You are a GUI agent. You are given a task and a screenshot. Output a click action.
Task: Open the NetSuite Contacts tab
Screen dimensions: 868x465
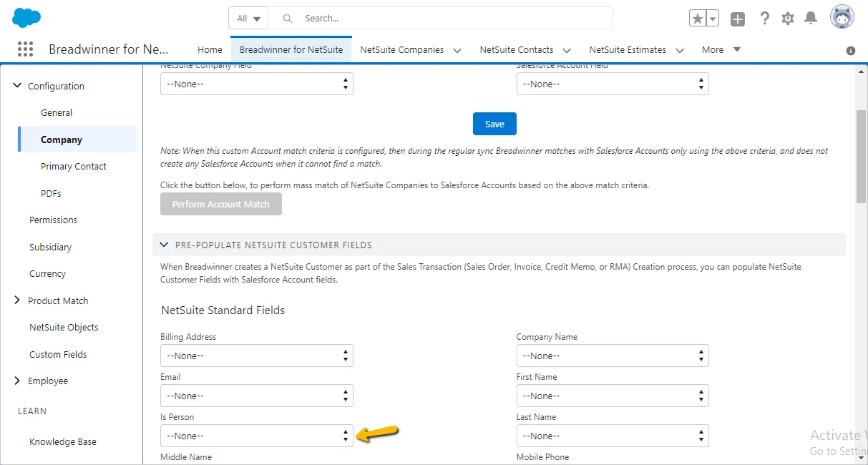coord(517,50)
